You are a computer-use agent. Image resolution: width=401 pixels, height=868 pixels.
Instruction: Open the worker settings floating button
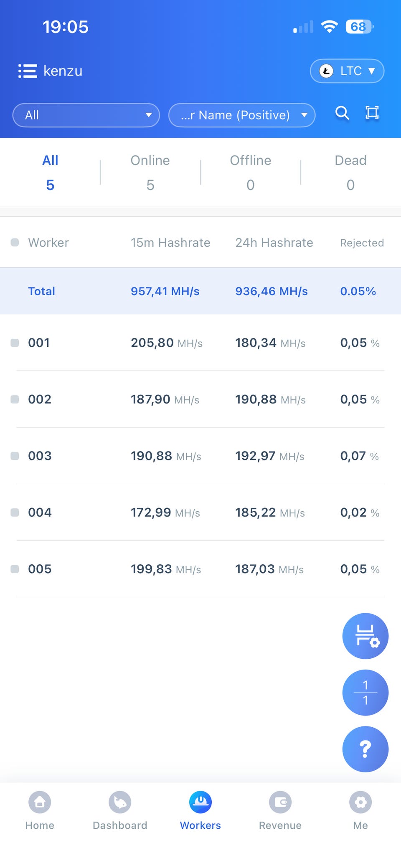point(365,636)
